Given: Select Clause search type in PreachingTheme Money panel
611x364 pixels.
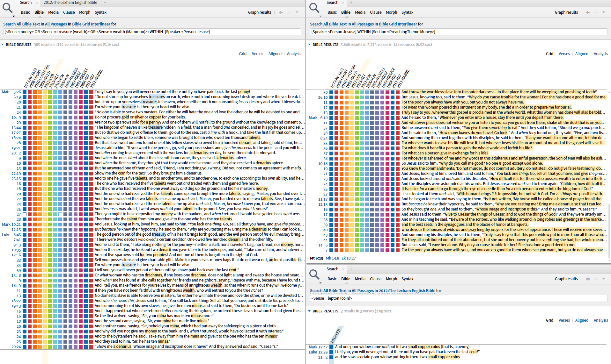Looking at the screenshot, I should coord(376,12).
